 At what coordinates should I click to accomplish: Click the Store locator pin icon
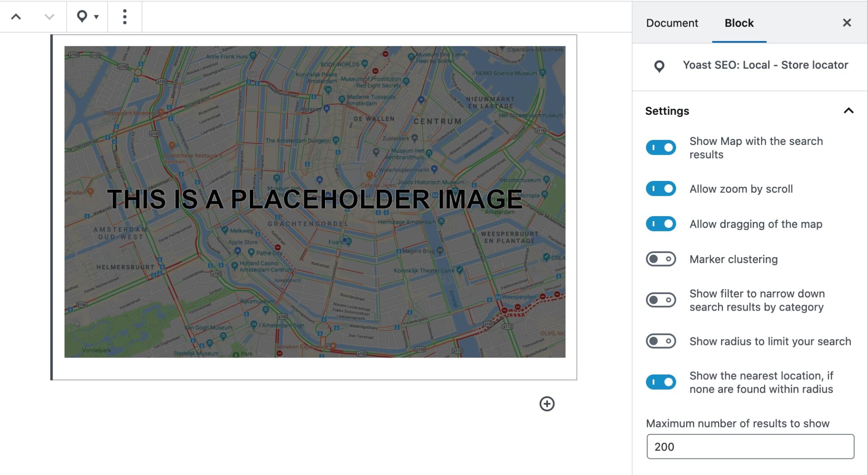[x=659, y=66]
